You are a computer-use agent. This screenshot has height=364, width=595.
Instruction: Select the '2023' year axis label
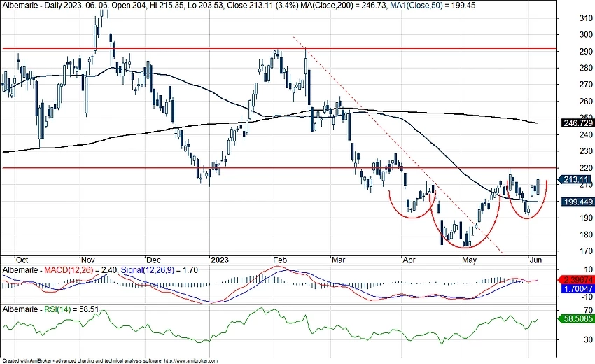coord(220,260)
